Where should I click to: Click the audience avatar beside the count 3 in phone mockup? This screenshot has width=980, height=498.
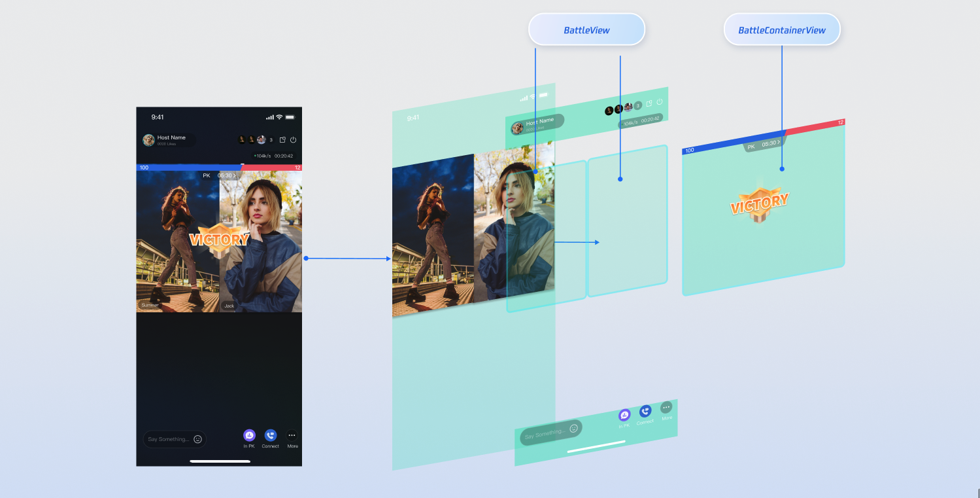262,140
